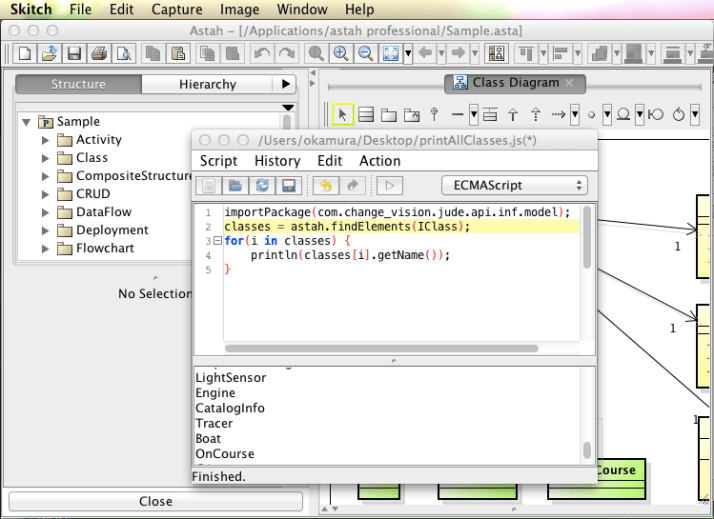Open the Image menu in macOS menu bar

(240, 9)
